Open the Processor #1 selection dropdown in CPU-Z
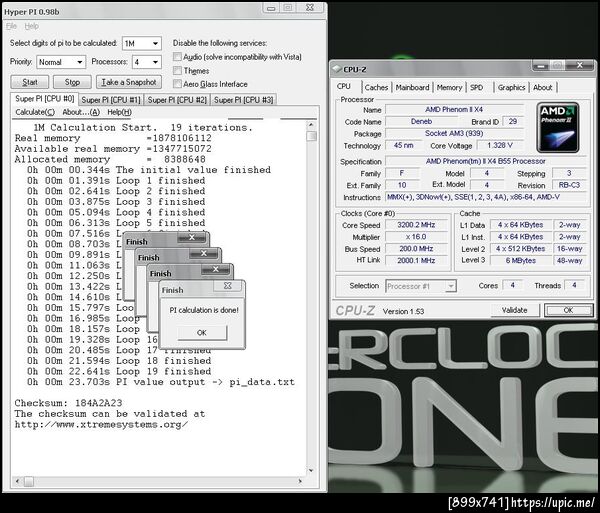This screenshot has height=513, width=600. pos(421,286)
